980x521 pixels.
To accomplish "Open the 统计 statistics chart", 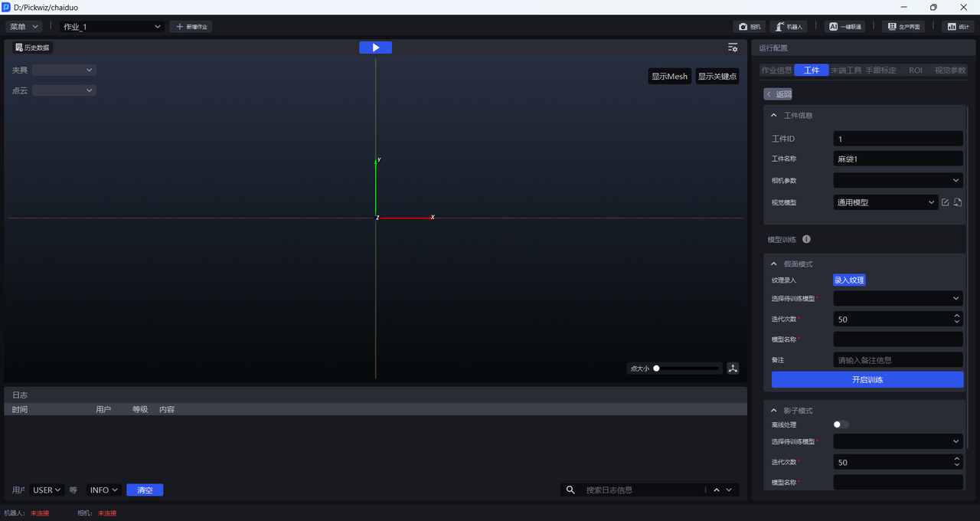I will click(x=958, y=27).
